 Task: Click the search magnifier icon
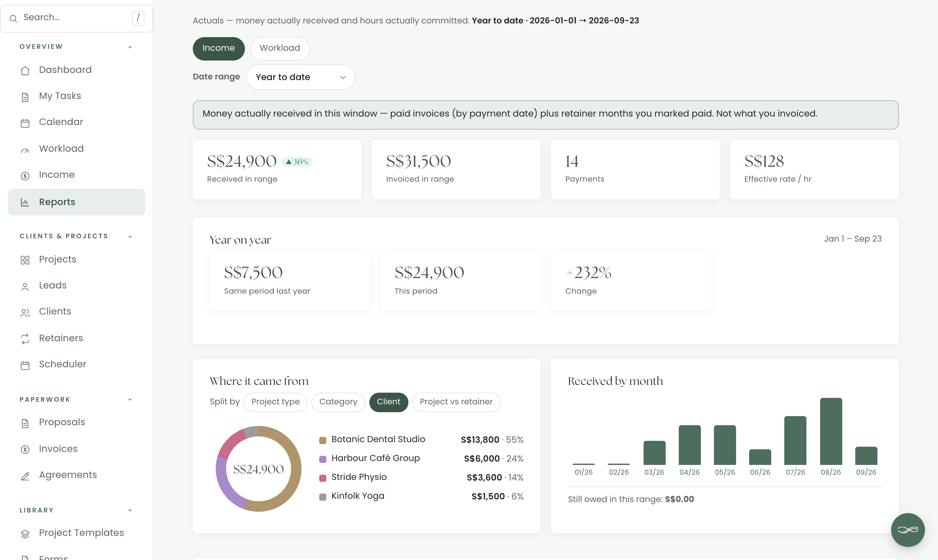(x=13, y=18)
